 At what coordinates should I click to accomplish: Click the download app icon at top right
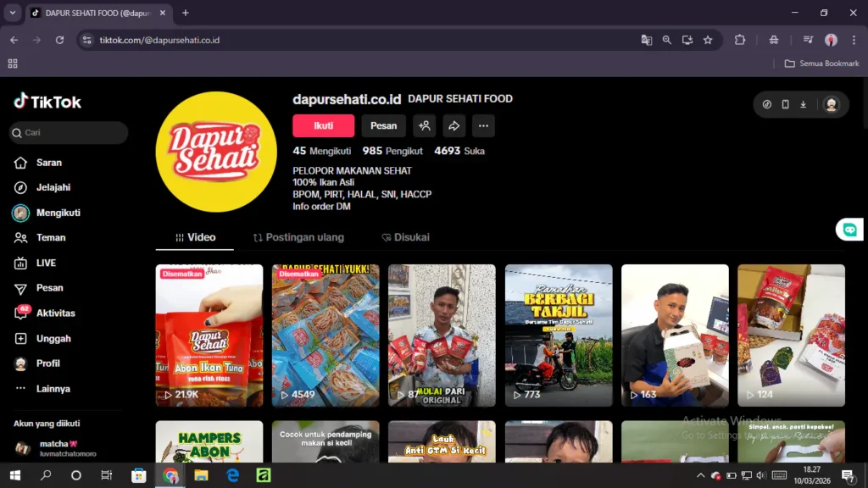coord(803,104)
